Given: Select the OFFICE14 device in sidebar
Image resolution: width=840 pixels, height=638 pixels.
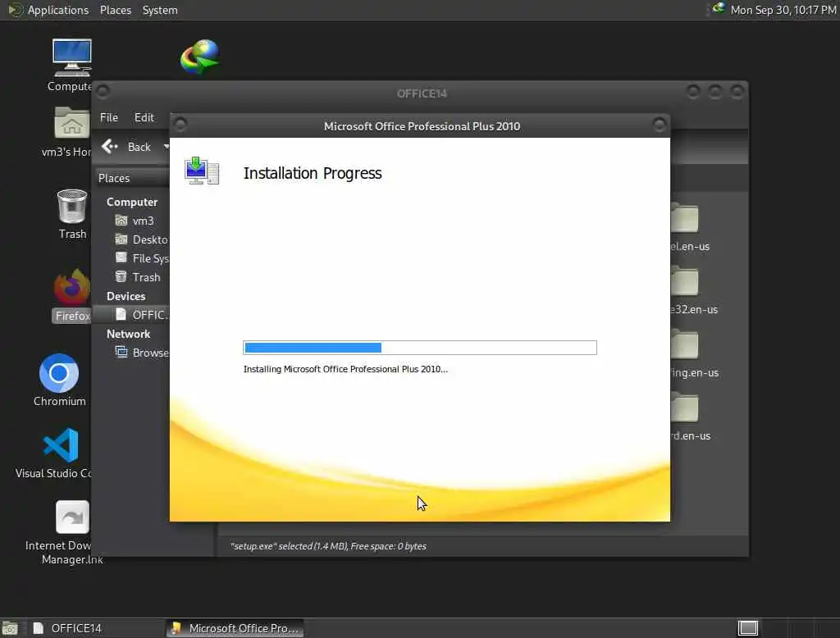Looking at the screenshot, I should pyautogui.click(x=131, y=315).
